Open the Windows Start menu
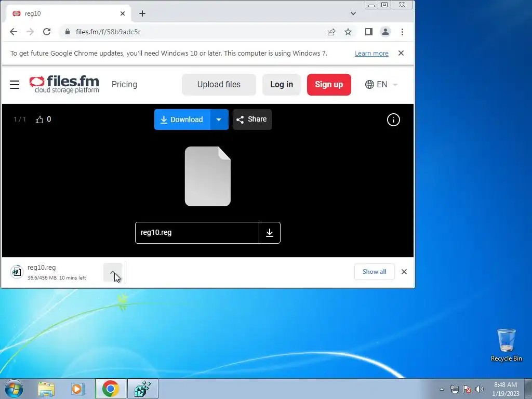Image resolution: width=532 pixels, height=399 pixels. coord(14,389)
